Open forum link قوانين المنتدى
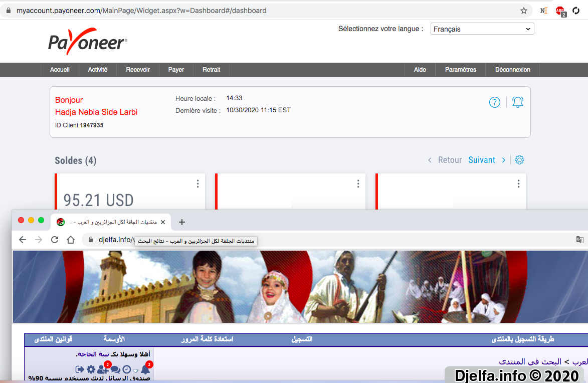 pyautogui.click(x=53, y=339)
